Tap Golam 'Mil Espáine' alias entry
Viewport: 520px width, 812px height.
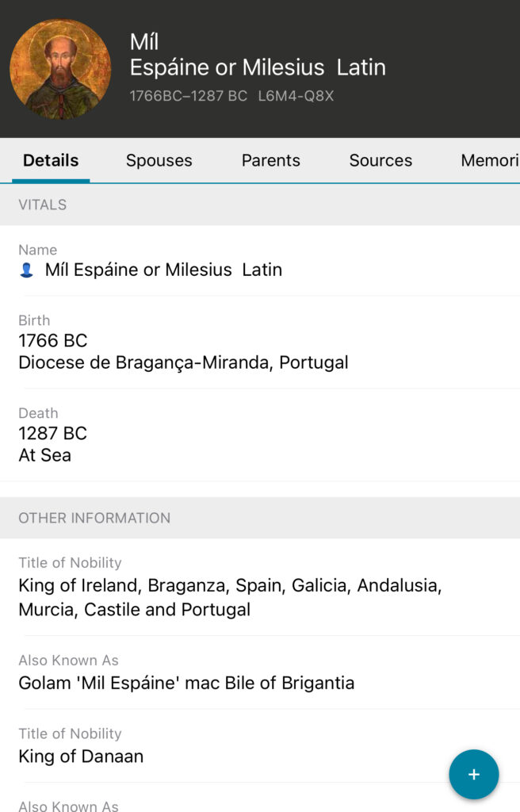tap(186, 683)
